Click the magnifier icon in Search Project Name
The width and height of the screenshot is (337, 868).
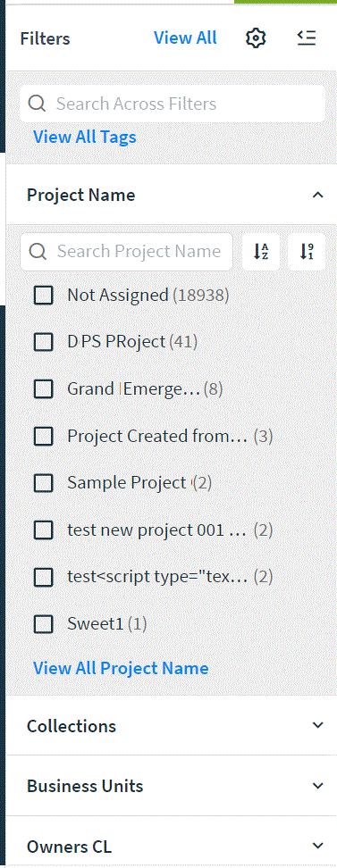pyautogui.click(x=38, y=252)
